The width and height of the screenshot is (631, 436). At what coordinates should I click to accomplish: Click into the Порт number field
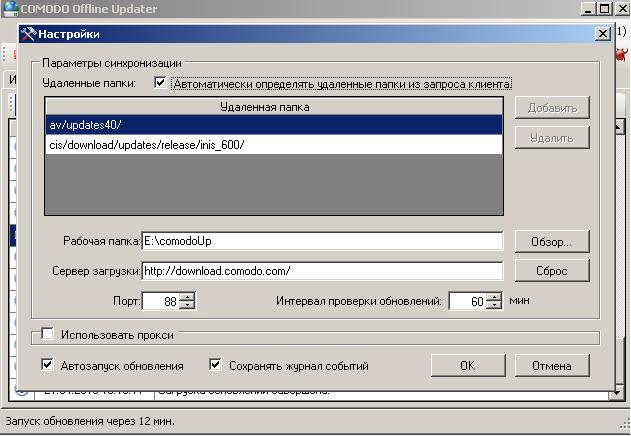click(161, 301)
